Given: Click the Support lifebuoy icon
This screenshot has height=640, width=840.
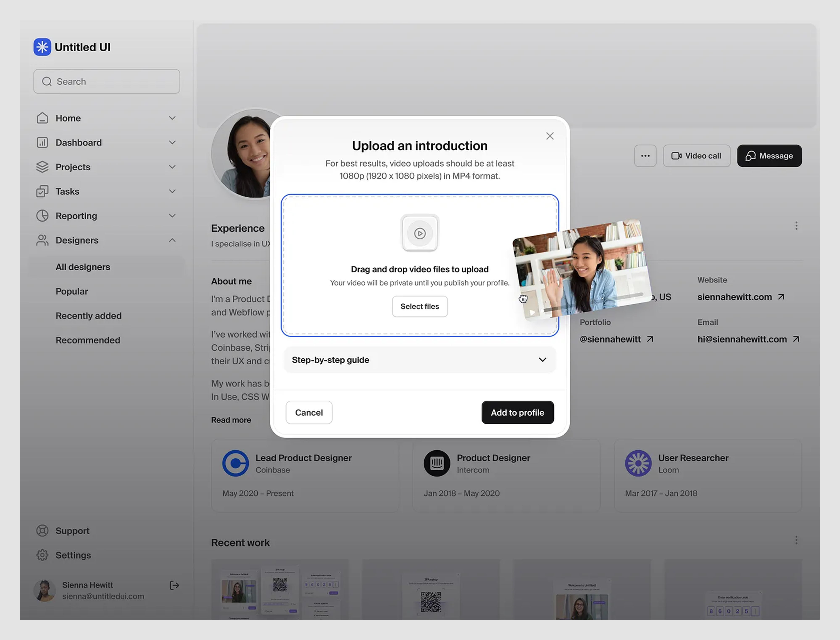Looking at the screenshot, I should pyautogui.click(x=42, y=531).
